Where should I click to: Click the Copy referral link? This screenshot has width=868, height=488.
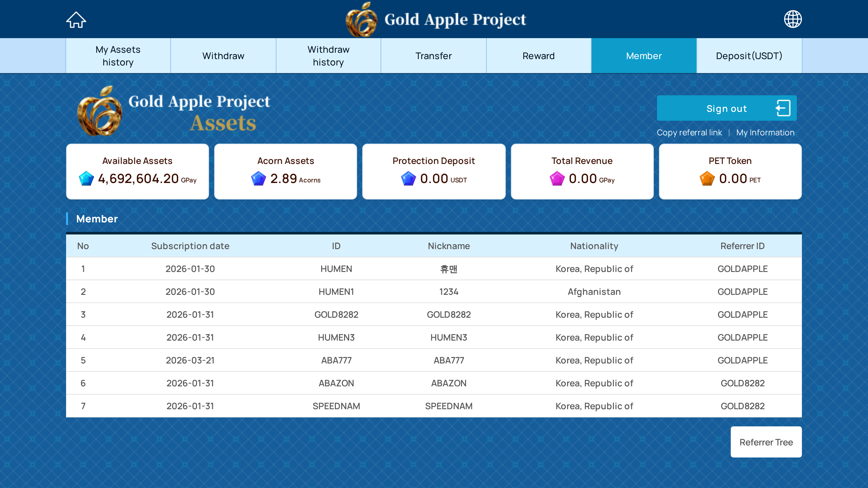[x=689, y=132]
